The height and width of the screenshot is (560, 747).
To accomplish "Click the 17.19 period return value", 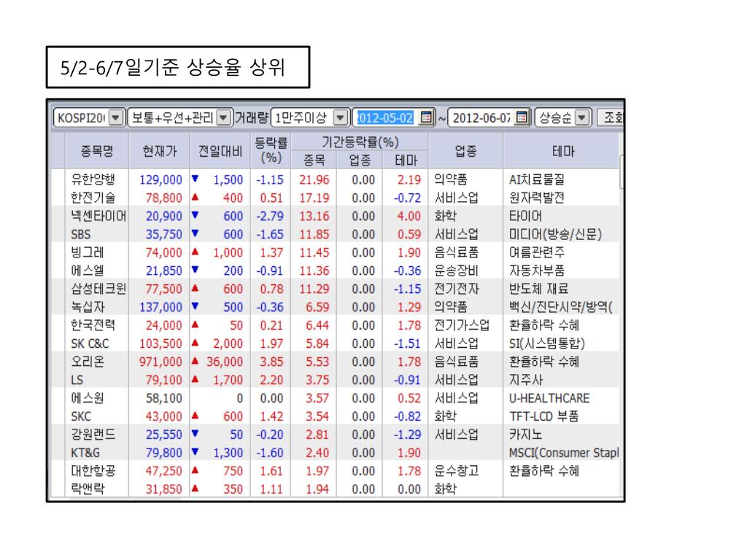I will pos(314,198).
